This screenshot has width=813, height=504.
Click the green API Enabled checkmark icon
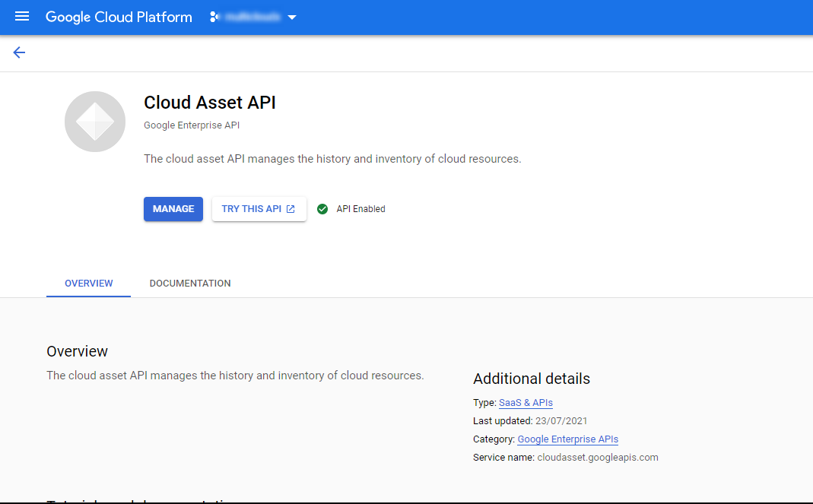[x=322, y=209]
